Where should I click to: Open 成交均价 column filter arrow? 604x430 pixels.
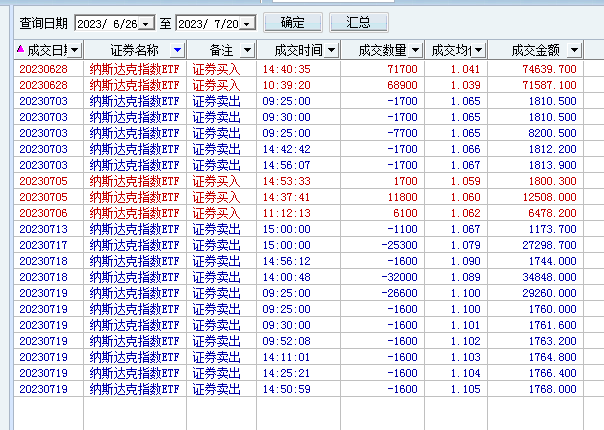pyautogui.click(x=478, y=50)
